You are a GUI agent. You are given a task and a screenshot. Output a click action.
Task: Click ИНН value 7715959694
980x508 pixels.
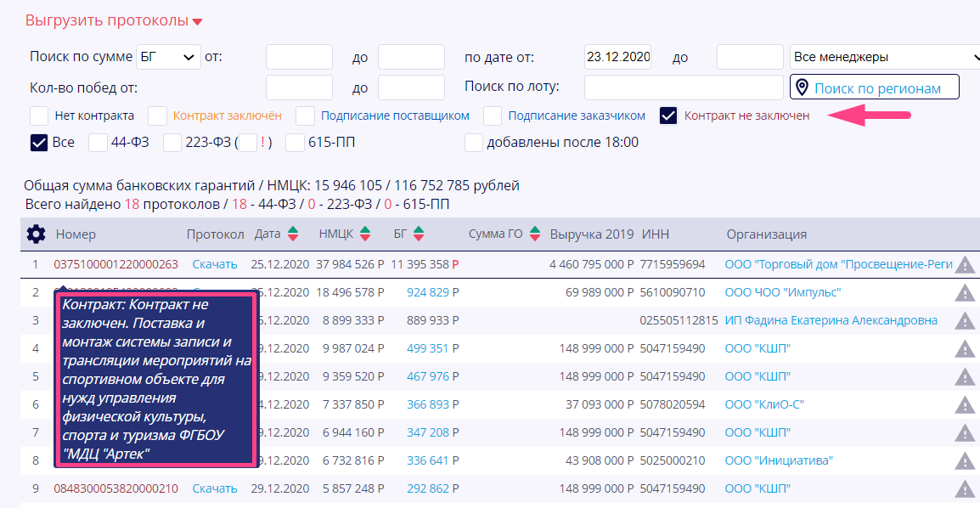(673, 264)
